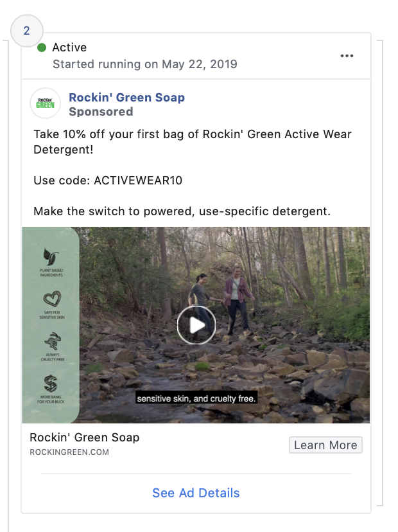This screenshot has width=398, height=532.
Task: Click the video caption about sensitive skin
Action: 196,399
